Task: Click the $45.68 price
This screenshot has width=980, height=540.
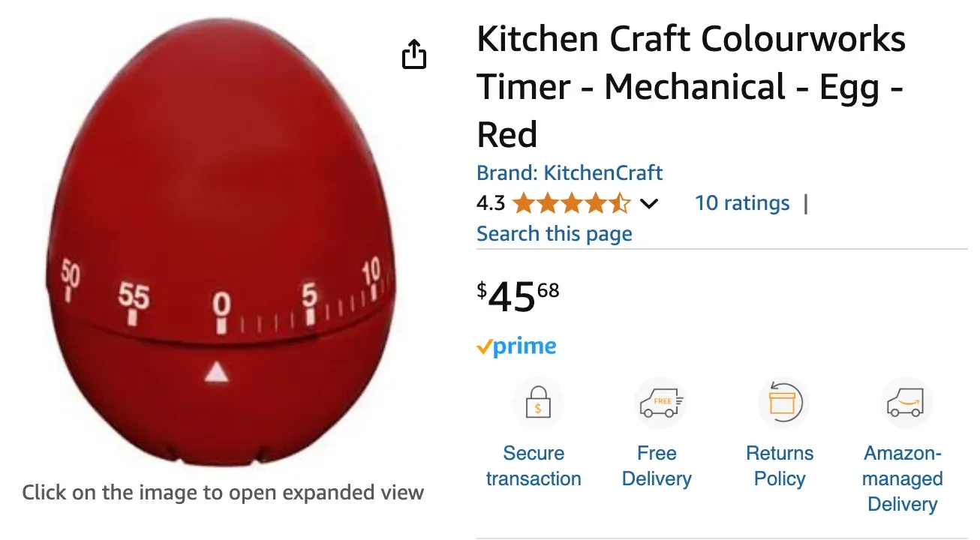Action: 519,296
